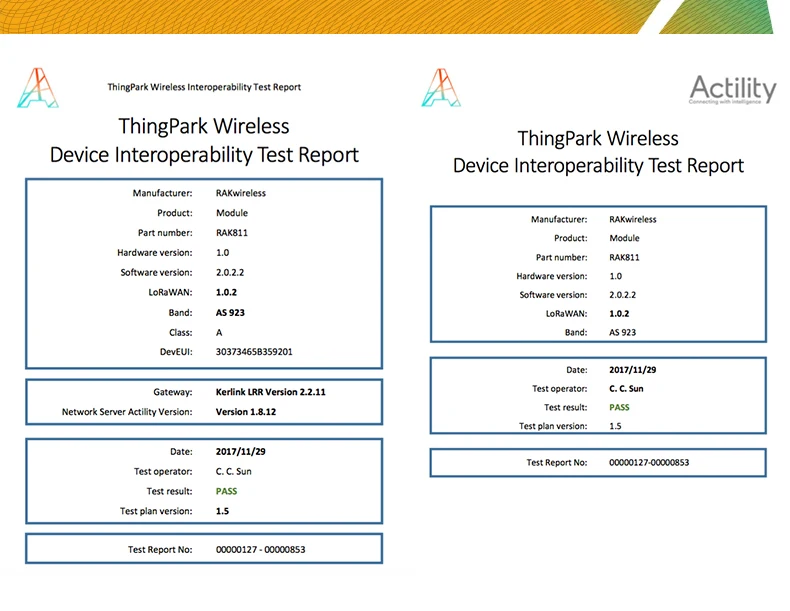Select the green 'PASS' in the Actility-branded report
790x611 pixels.
click(619, 407)
